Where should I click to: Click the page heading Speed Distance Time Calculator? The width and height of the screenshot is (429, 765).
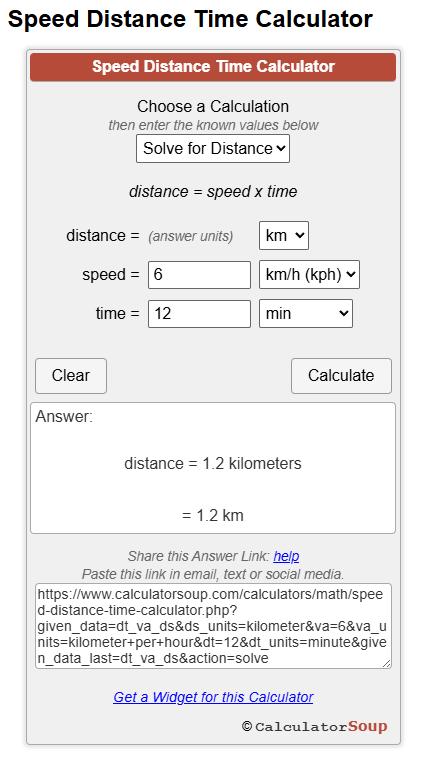click(190, 20)
